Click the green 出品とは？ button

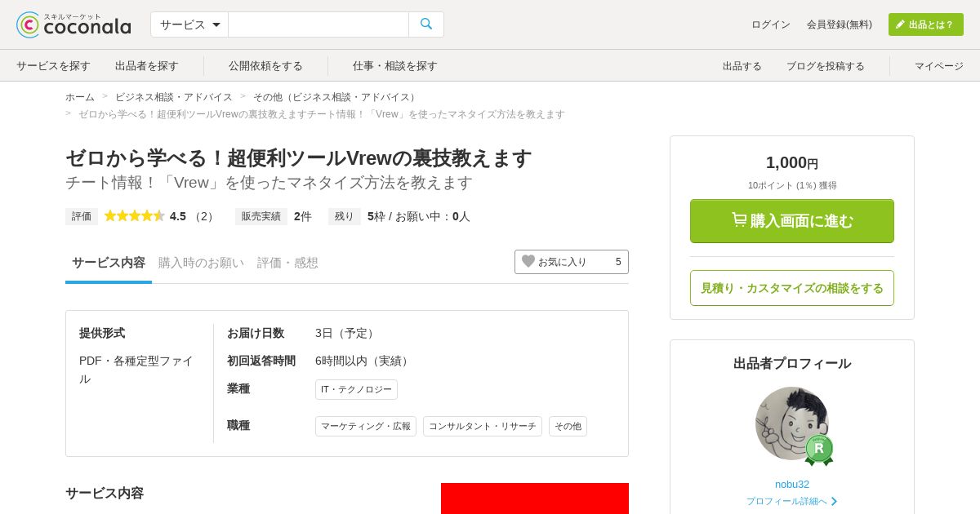point(926,24)
